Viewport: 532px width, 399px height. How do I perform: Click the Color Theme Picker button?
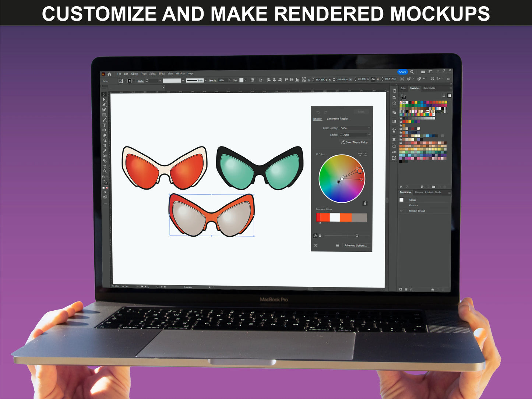click(x=354, y=142)
